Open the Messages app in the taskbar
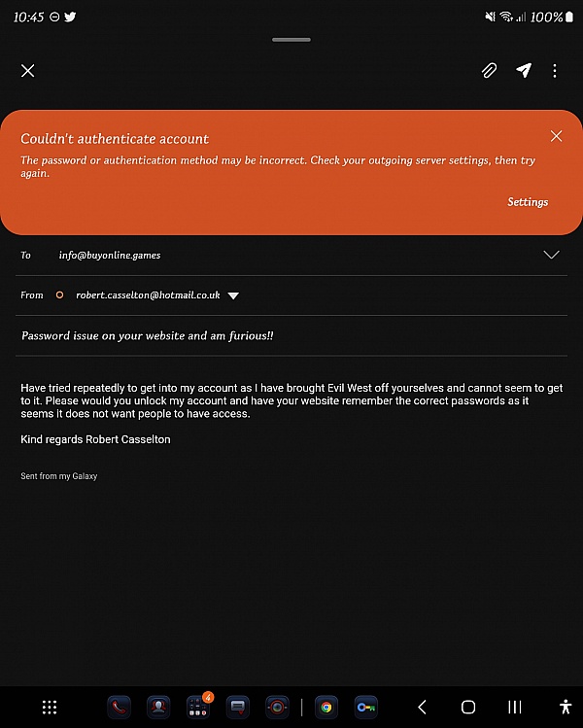The height and width of the screenshot is (728, 583). pos(238,708)
